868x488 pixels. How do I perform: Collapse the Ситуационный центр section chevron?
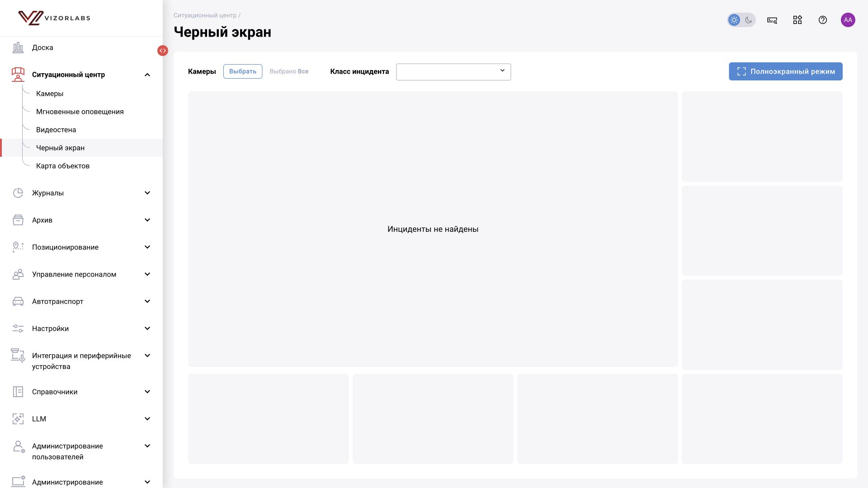[x=147, y=75]
